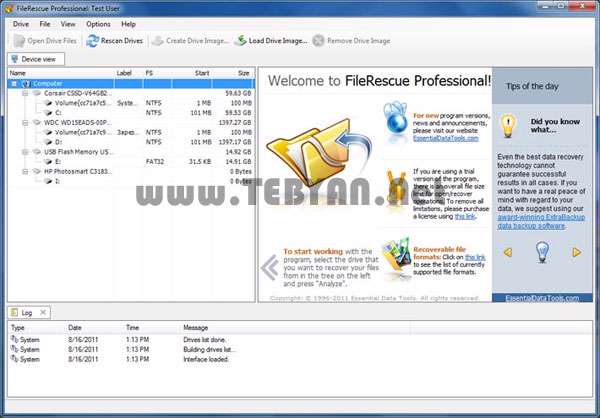Viewport: 600px width, 418px height.
Task: Click the HP Photosmart drive icon
Action: (x=37, y=171)
